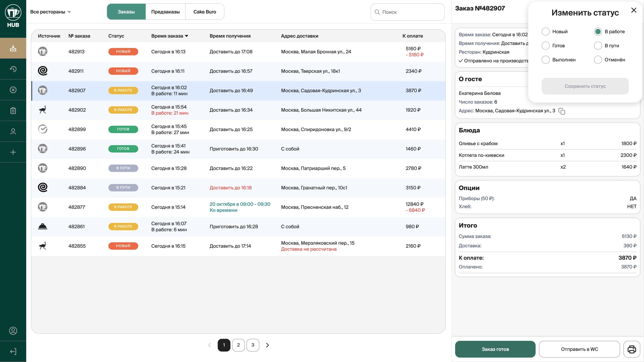Open the user profile icon at sidebar bottom
Screen dimensions: 644x362
tap(13, 331)
